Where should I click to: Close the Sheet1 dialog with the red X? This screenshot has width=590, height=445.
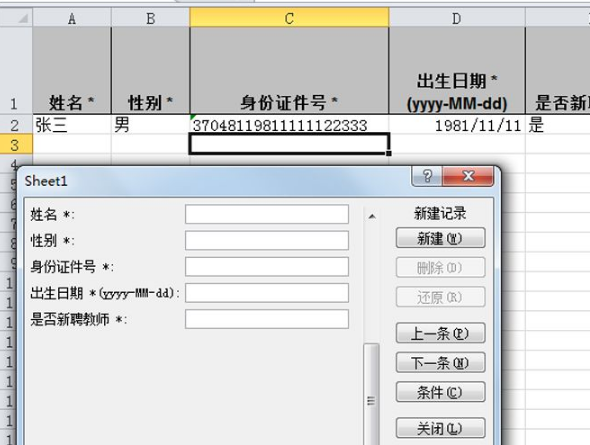click(468, 176)
